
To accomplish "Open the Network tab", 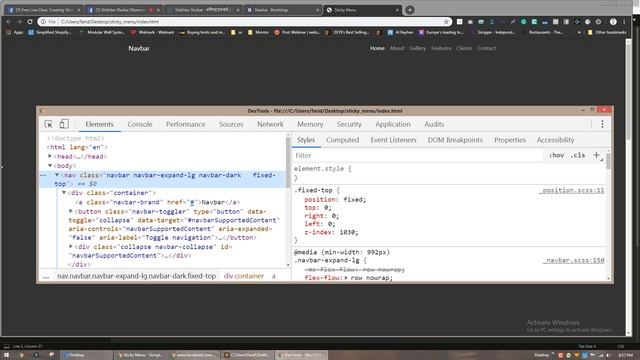I will 270,124.
